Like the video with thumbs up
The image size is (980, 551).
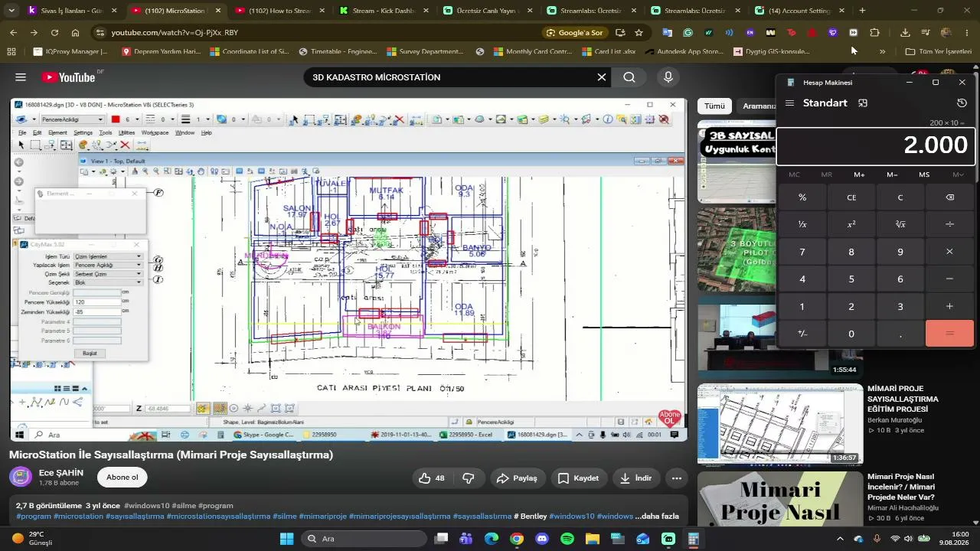point(432,478)
